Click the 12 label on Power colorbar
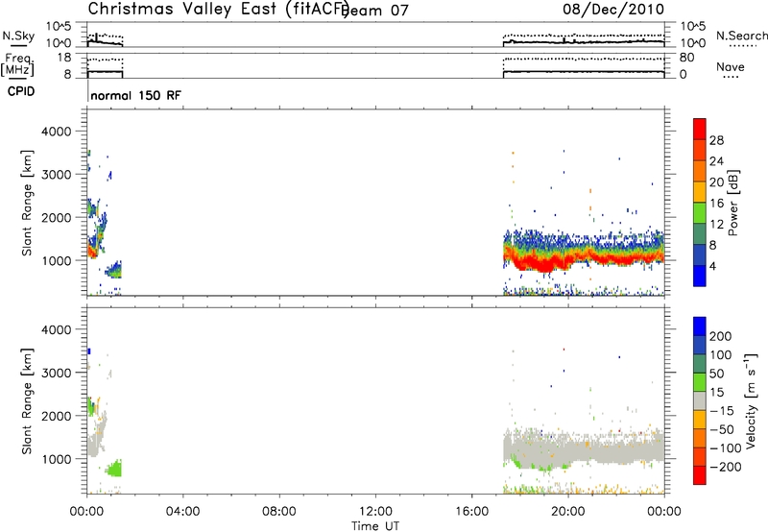This screenshot has width=768, height=532. (x=716, y=225)
